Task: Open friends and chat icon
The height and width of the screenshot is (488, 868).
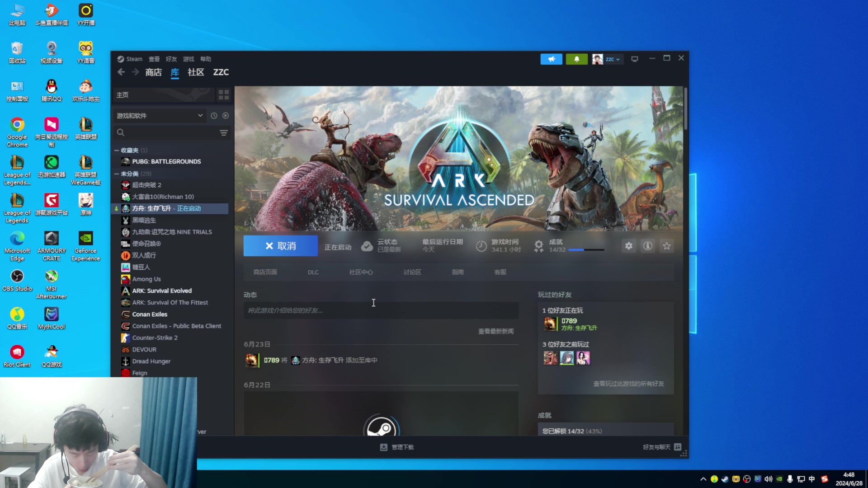Action: (678, 447)
